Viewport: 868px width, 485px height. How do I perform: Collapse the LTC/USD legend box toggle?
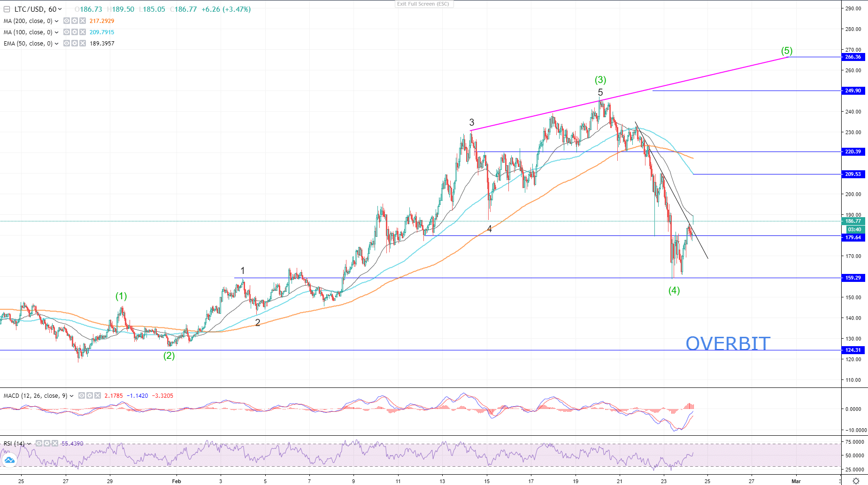[7, 9]
